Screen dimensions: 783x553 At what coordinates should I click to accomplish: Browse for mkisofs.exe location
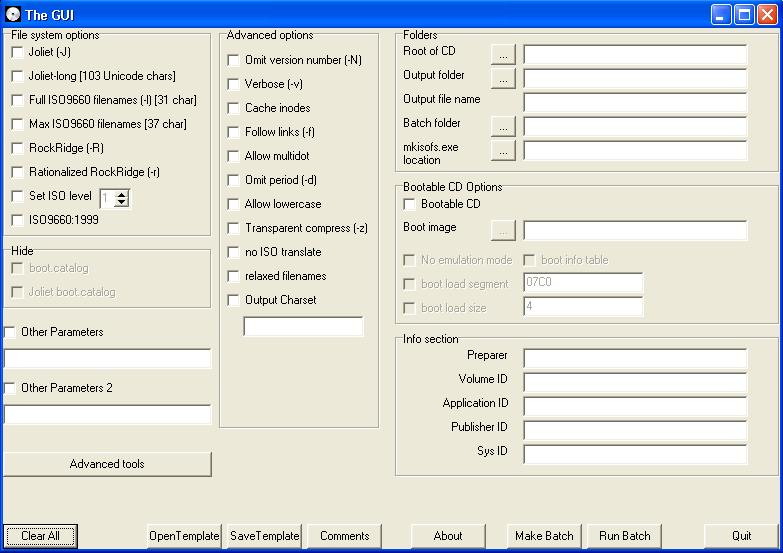tap(503, 150)
